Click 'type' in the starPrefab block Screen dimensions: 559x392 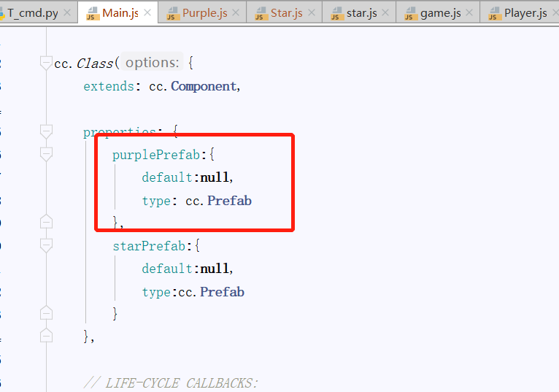click(x=156, y=293)
